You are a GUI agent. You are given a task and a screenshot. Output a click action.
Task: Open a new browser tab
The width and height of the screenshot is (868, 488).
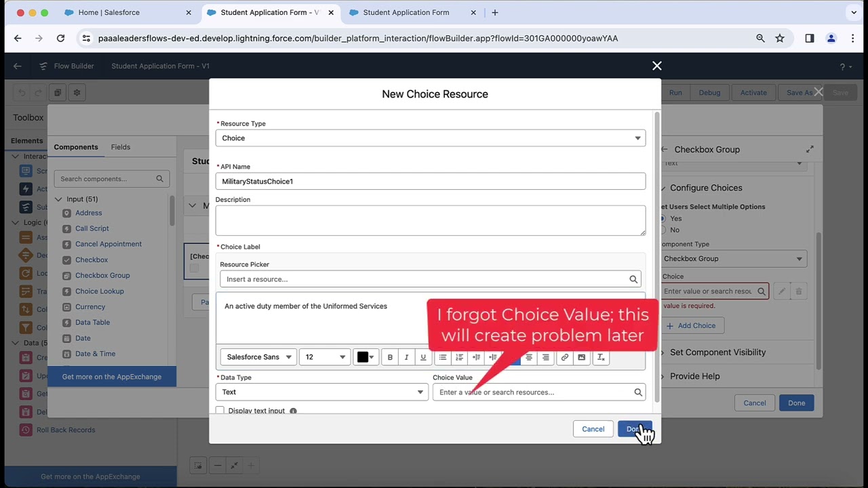point(495,12)
